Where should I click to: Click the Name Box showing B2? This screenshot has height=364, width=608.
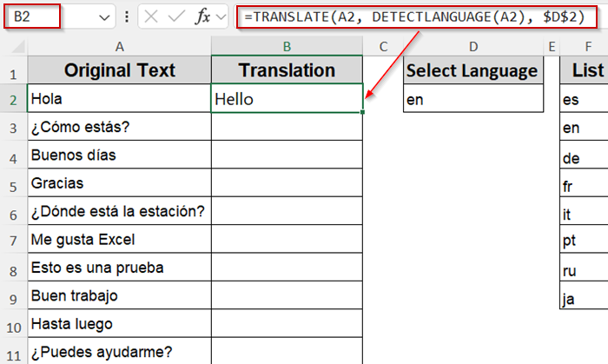[33, 17]
